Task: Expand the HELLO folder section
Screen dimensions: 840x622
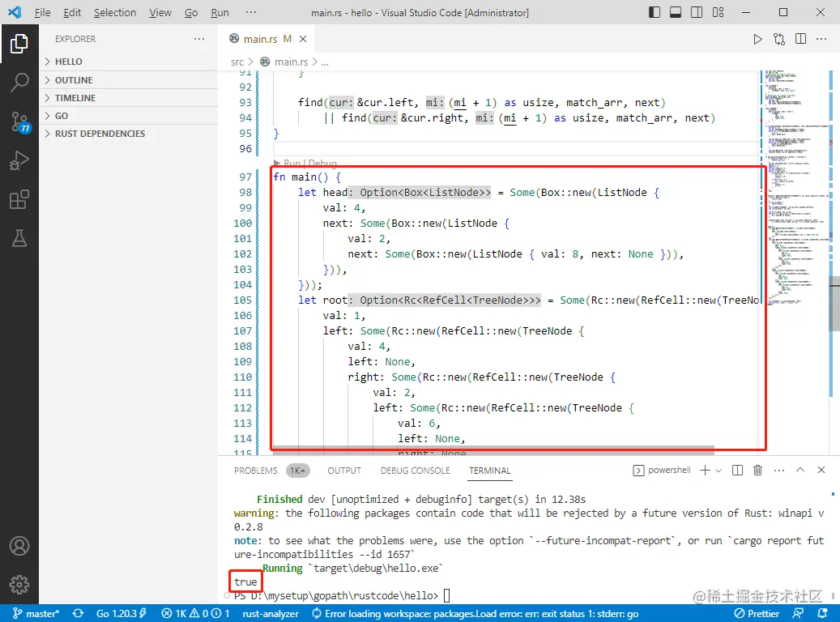Action: click(x=129, y=62)
